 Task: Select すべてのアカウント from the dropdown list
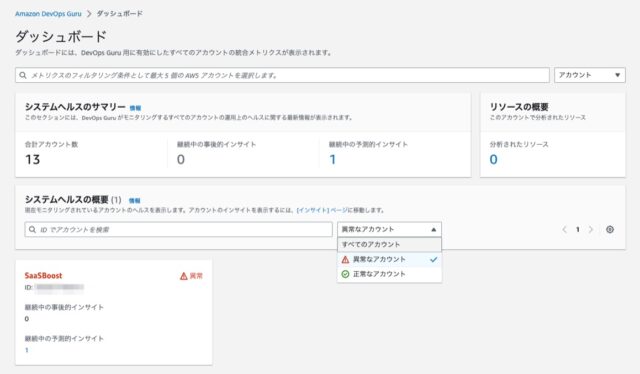pyautogui.click(x=389, y=245)
